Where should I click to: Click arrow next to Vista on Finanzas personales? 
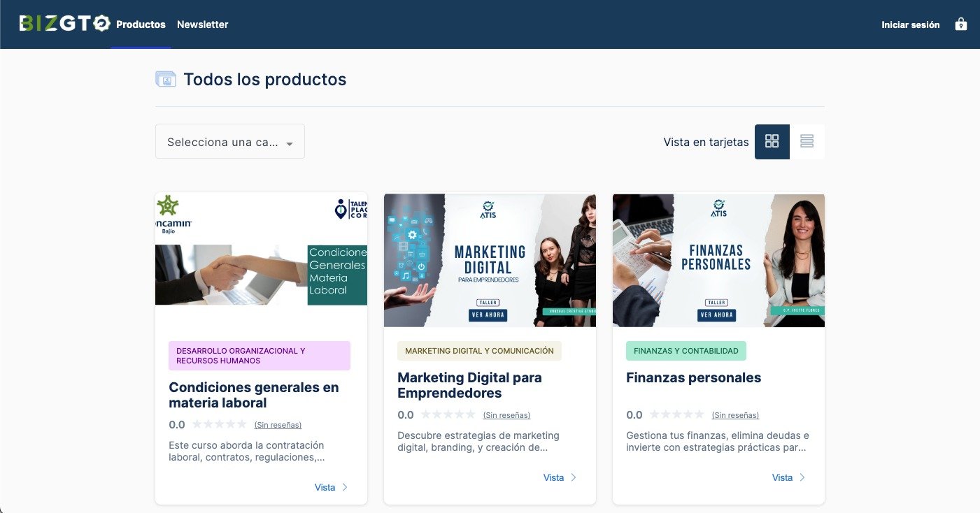click(802, 477)
